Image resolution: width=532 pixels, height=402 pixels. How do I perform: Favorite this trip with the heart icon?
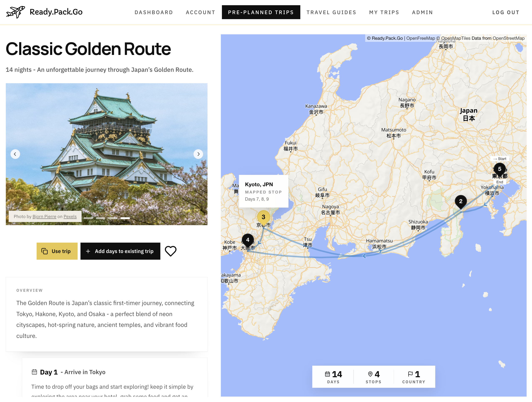coord(171,251)
